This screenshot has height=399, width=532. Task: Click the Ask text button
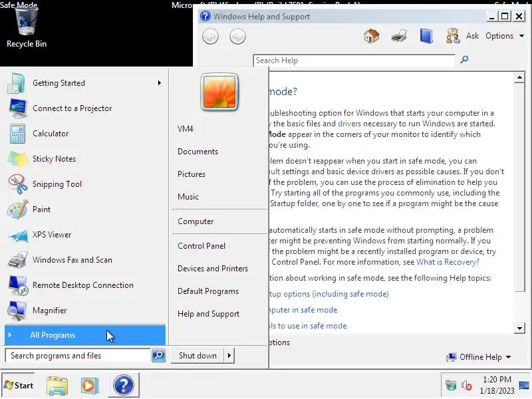tap(472, 36)
